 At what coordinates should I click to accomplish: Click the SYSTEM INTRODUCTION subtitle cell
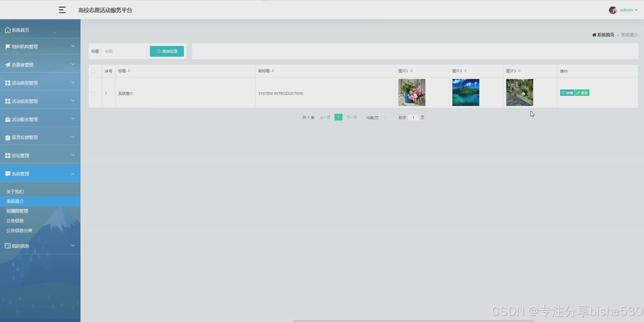[281, 93]
